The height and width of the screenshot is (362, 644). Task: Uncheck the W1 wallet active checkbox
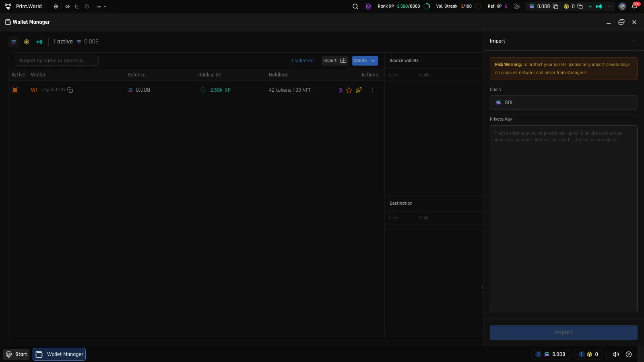coord(15,90)
